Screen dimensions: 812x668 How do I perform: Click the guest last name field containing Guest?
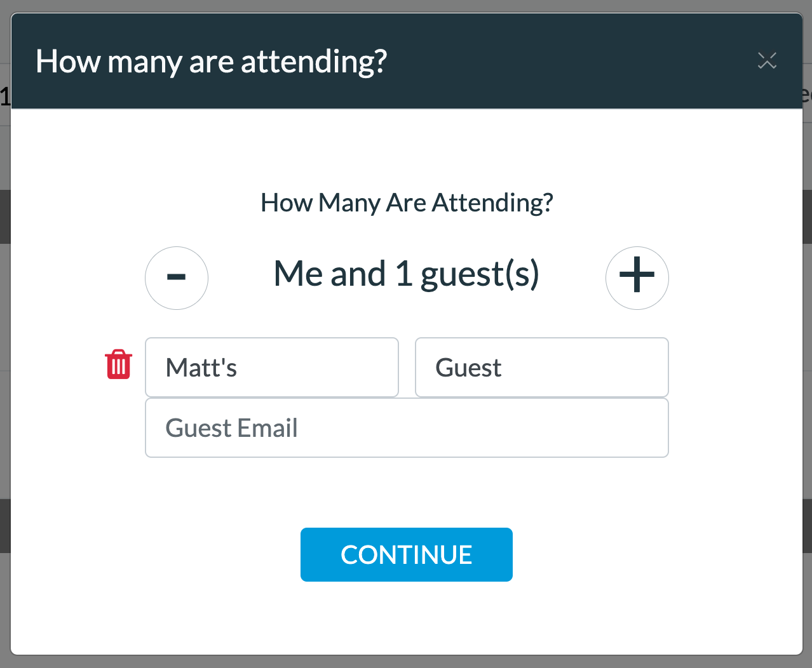pos(542,368)
